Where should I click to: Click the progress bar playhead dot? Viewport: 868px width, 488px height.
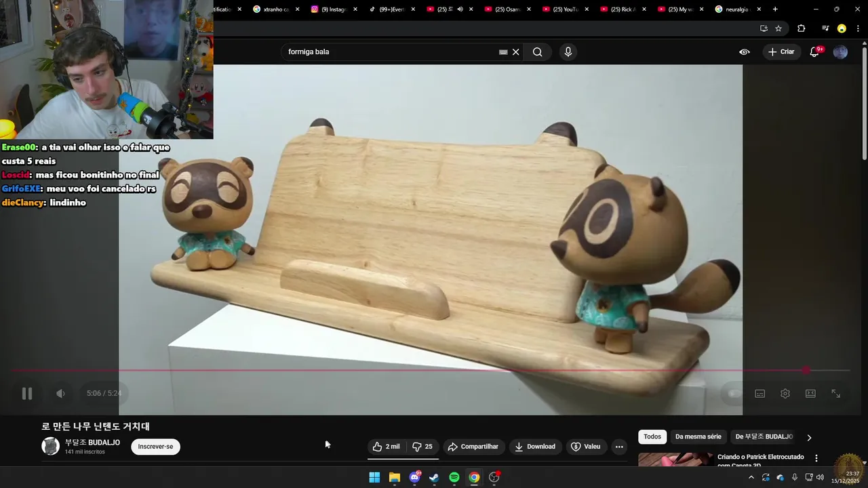(x=806, y=370)
